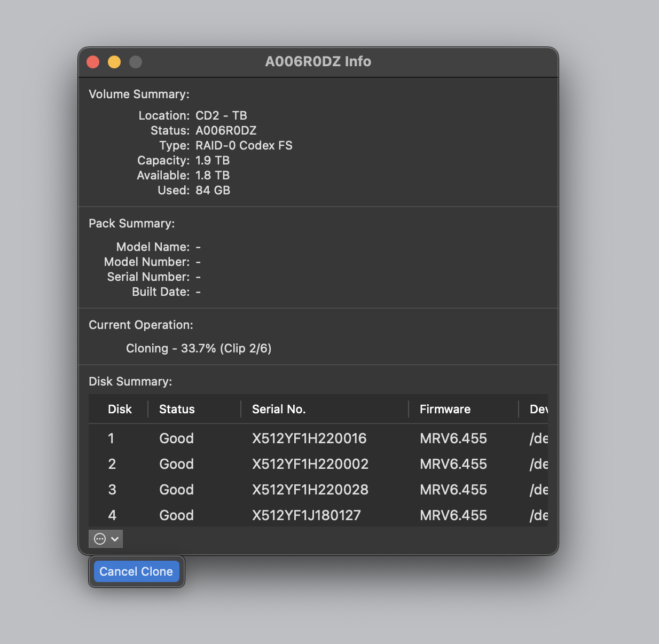Open the ellipsis action menu icon
Viewport: 659px width, 644px height.
[x=100, y=539]
